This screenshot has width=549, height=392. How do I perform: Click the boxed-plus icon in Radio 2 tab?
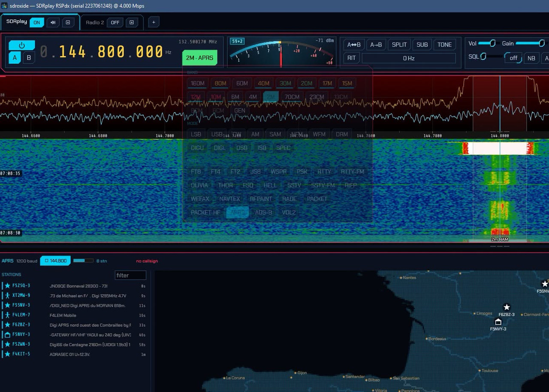coord(132,23)
